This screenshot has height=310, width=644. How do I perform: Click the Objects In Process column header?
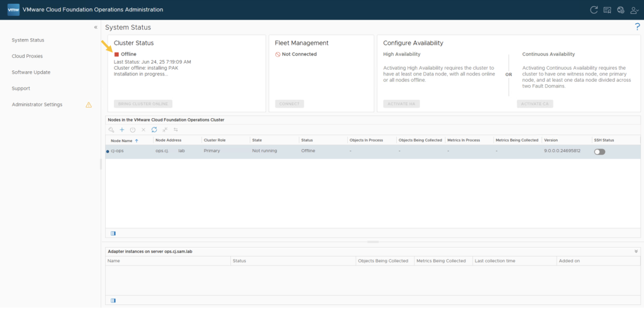367,140
